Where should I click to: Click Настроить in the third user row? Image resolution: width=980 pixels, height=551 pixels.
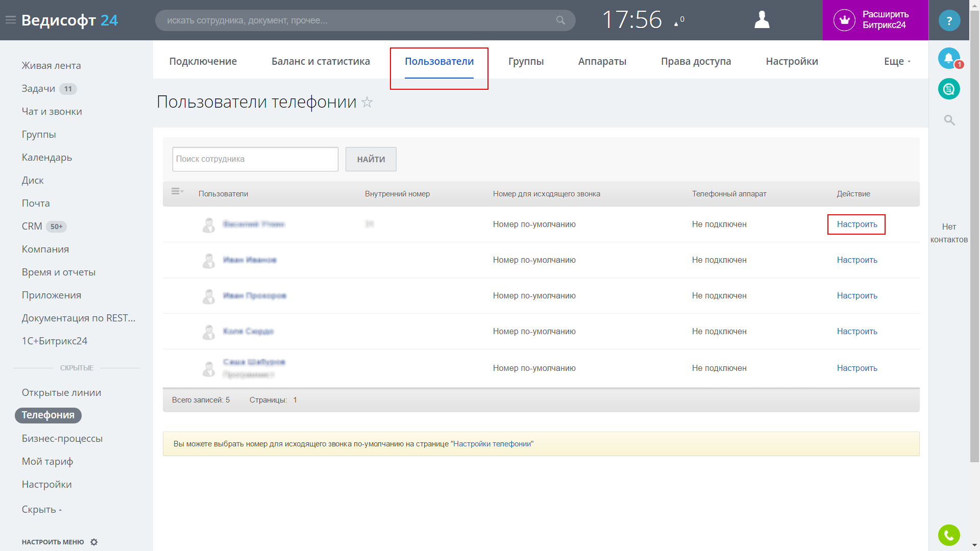pos(856,295)
